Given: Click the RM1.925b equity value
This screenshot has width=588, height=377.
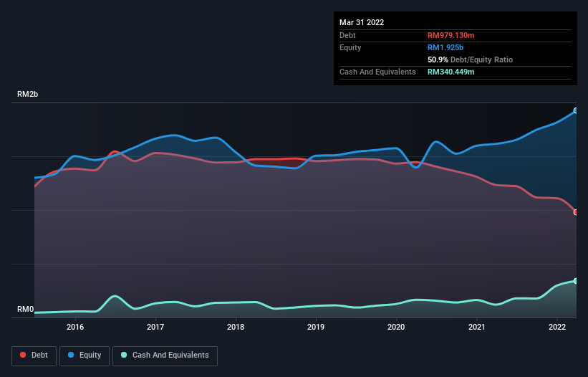Looking at the screenshot, I should click(x=445, y=47).
